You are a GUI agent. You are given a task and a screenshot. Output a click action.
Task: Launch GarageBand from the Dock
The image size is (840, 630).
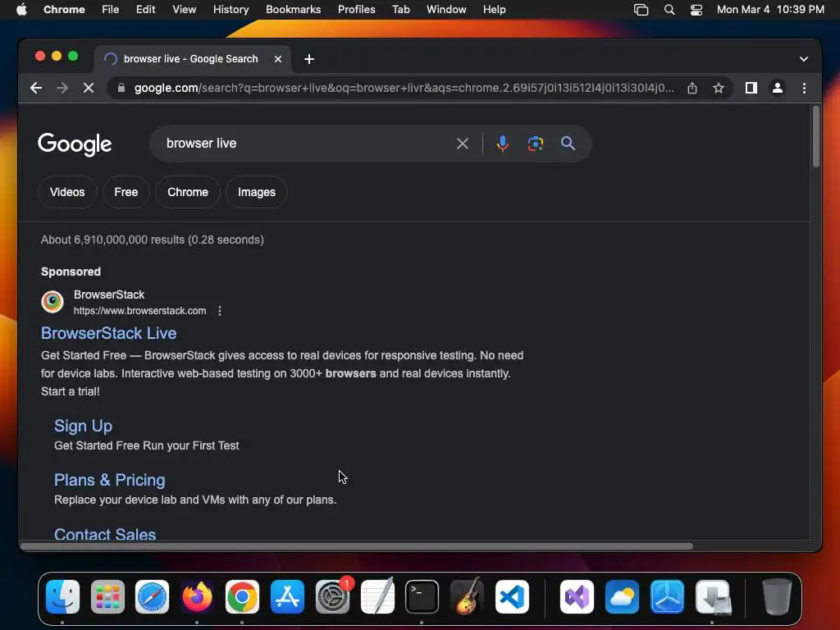point(467,597)
